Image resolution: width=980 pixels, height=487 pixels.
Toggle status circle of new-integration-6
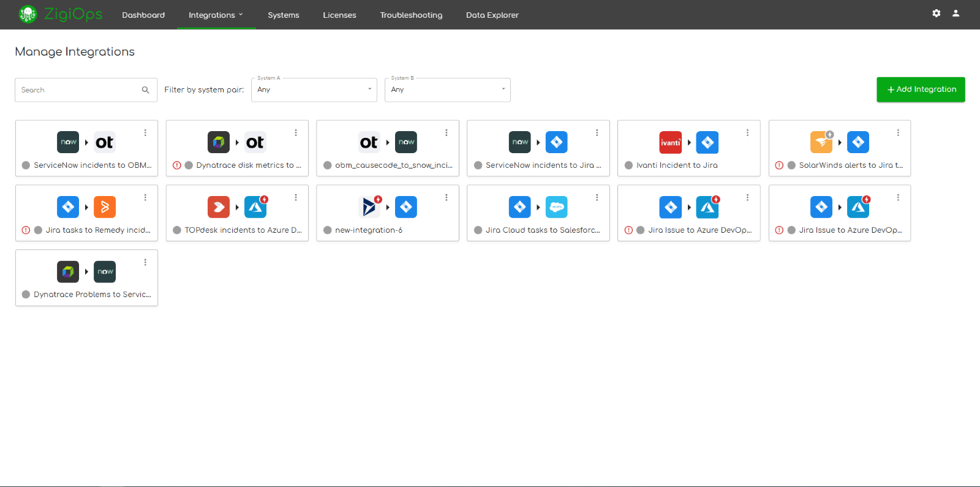327,230
